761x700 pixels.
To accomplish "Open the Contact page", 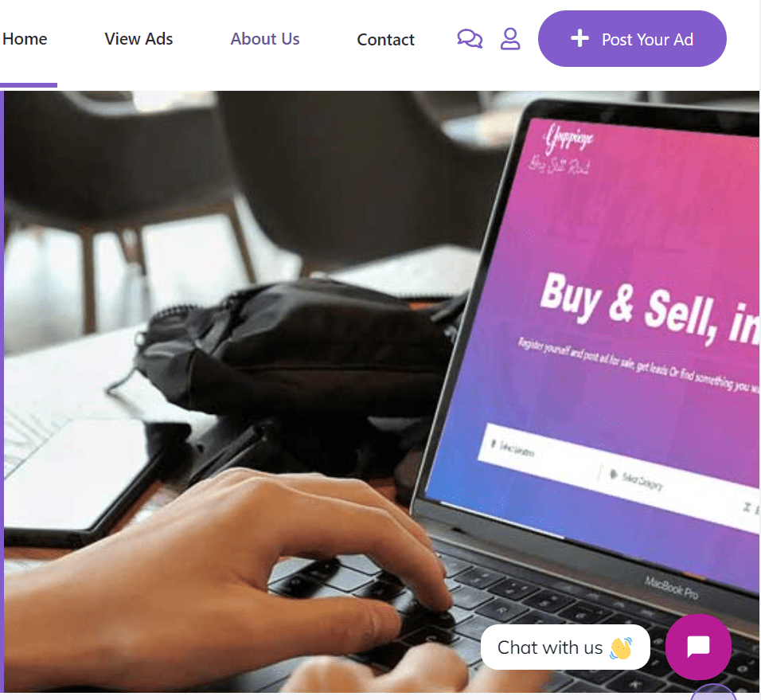I will (x=386, y=39).
